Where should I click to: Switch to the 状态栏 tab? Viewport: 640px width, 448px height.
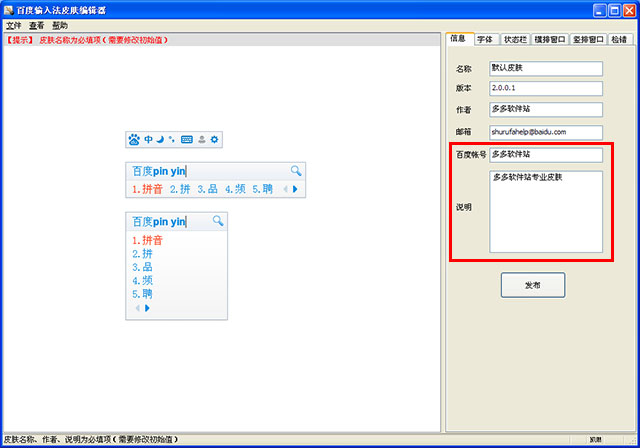(x=515, y=40)
